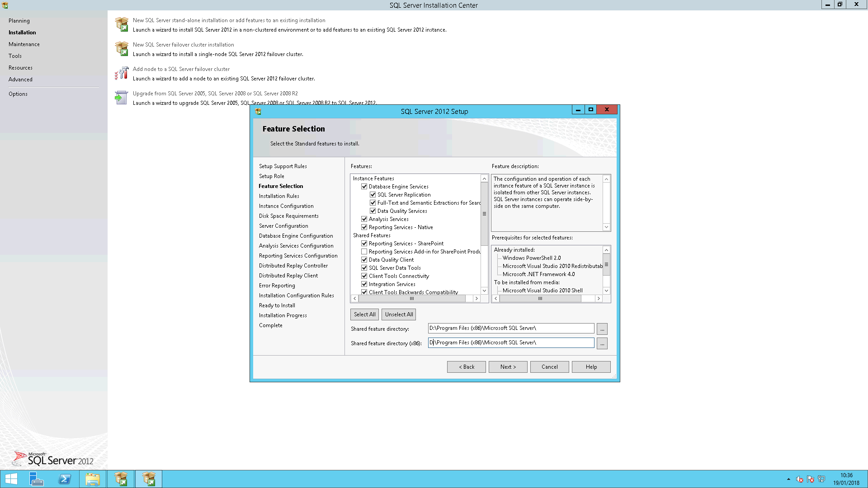Open the Planning section

[19, 21]
